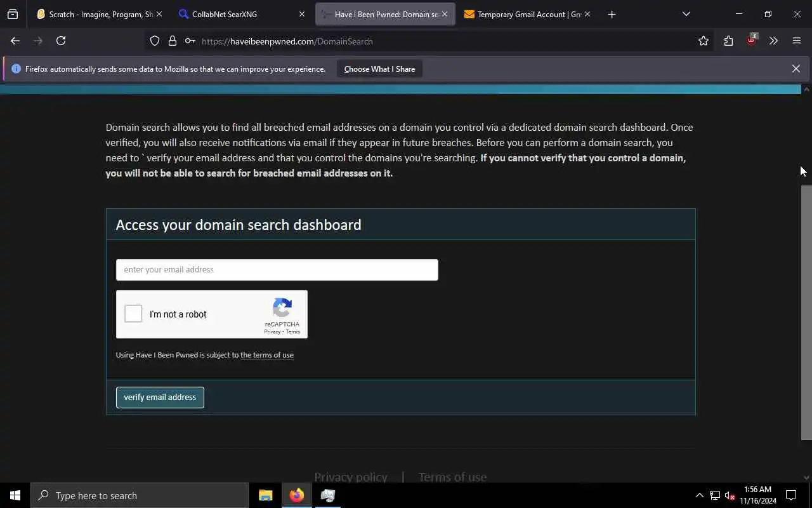Show hidden system tray icons
This screenshot has height=508, width=812.
point(699,495)
